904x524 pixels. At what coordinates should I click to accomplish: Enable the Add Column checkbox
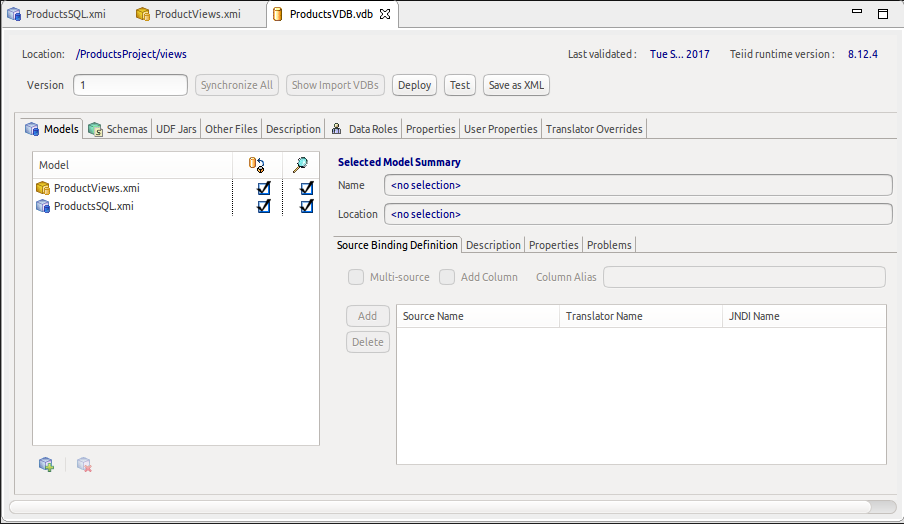tap(447, 277)
